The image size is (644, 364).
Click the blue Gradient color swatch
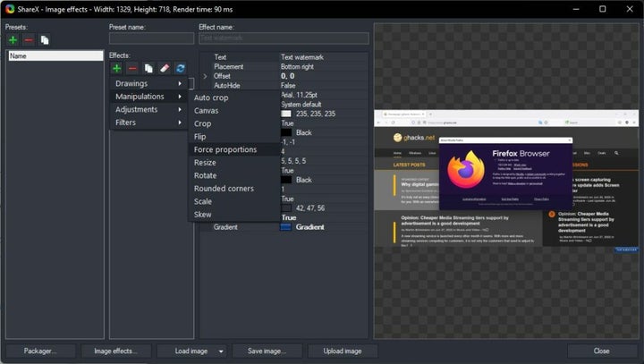tap(286, 227)
